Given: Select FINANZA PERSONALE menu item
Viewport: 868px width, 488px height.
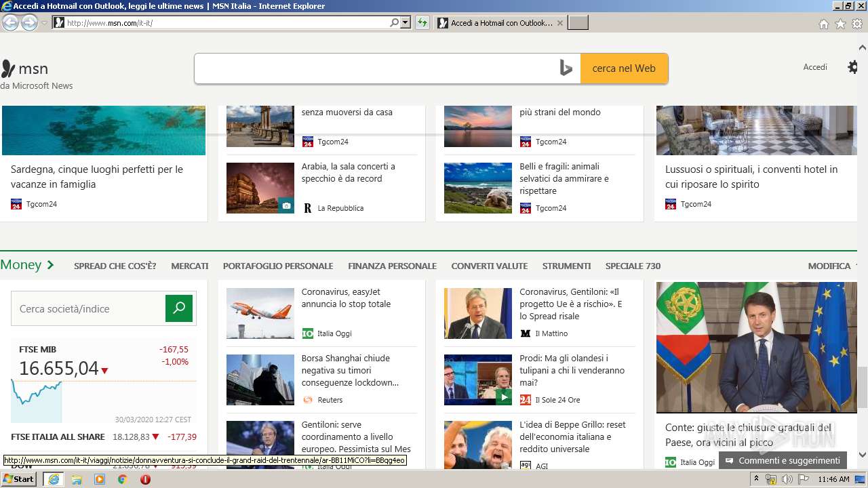Looking at the screenshot, I should [392, 266].
